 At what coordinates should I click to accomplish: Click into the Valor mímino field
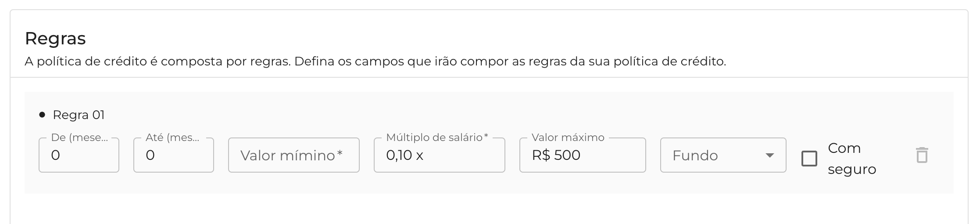coord(293,155)
